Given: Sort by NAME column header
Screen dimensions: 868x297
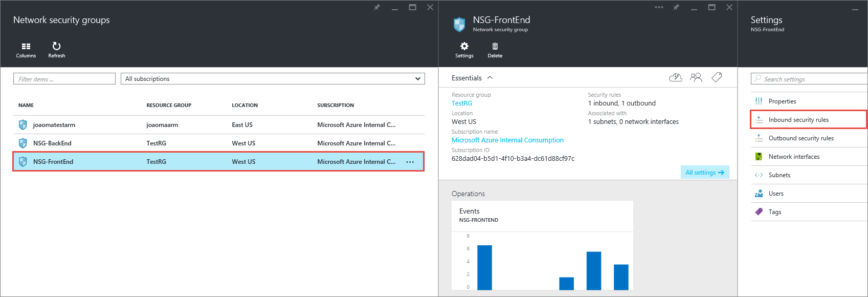Looking at the screenshot, I should tap(26, 105).
